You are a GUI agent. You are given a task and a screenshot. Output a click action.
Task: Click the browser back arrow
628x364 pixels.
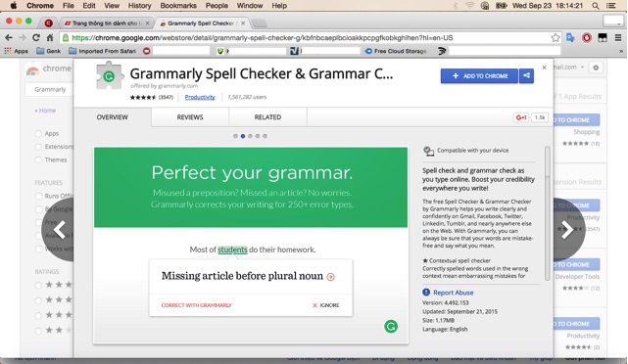pos(9,37)
